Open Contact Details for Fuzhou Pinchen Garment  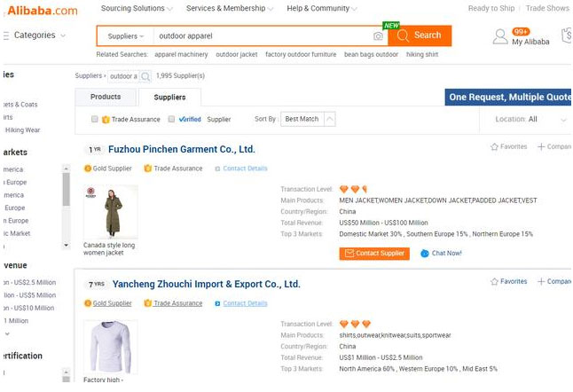coord(241,169)
